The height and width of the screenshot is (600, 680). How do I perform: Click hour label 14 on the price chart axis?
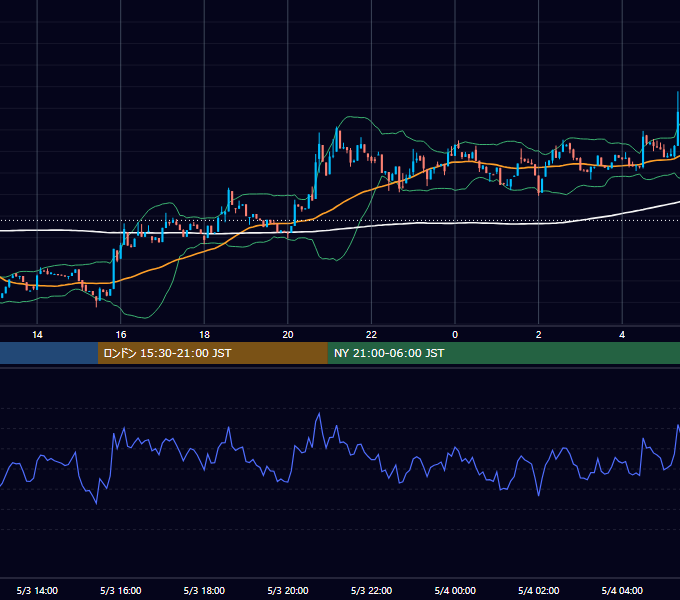point(37,335)
